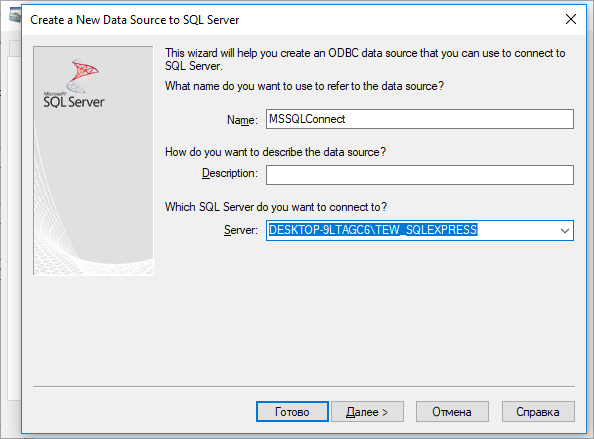594x439 pixels.
Task: Focus the Name field containing MSSQLConnect
Action: [420, 119]
